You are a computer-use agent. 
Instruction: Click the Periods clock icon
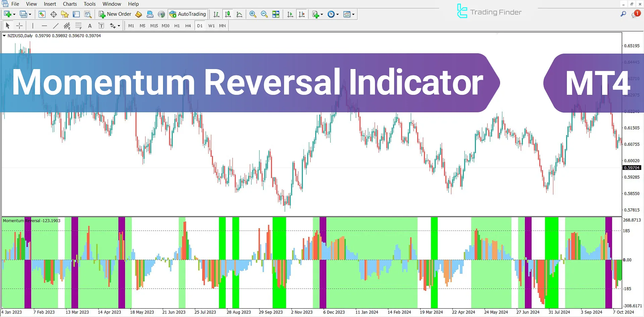coord(331,14)
